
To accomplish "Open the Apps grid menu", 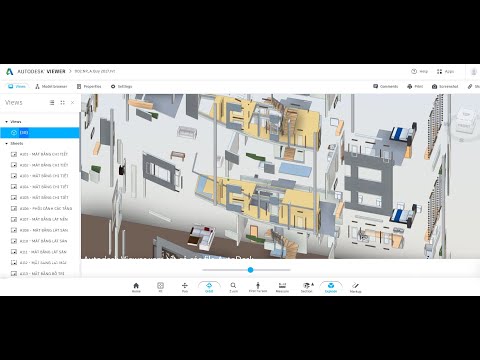I will tap(445, 71).
